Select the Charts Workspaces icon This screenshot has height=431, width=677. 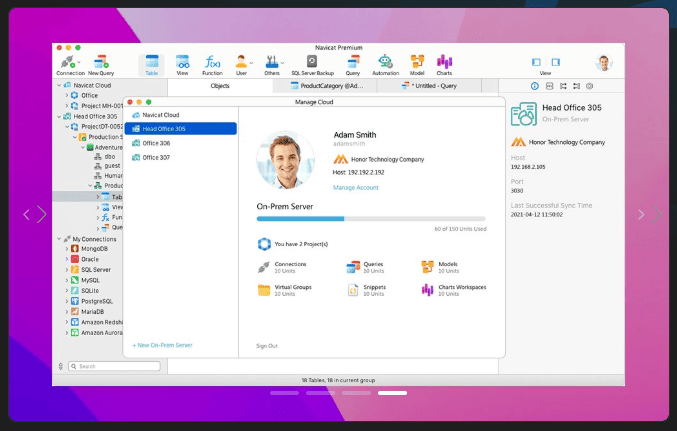tap(427, 290)
